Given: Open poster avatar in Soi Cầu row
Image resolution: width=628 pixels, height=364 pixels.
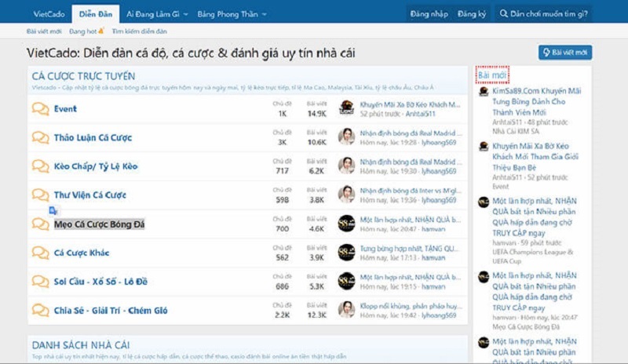Looking at the screenshot, I should (346, 282).
